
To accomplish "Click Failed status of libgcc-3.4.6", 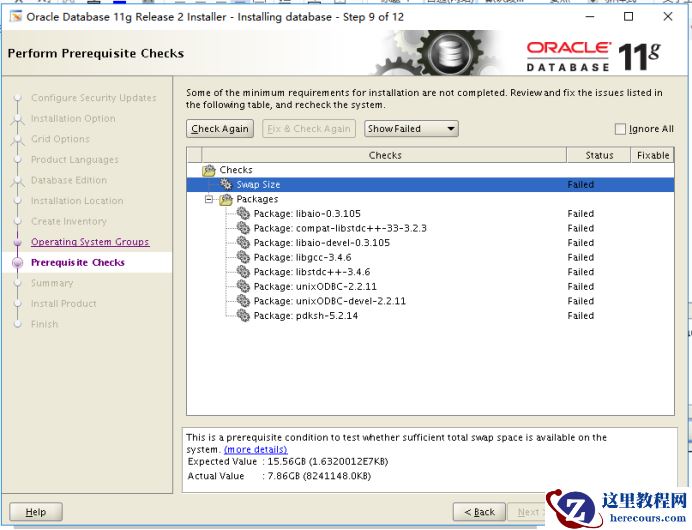I will click(x=580, y=257).
